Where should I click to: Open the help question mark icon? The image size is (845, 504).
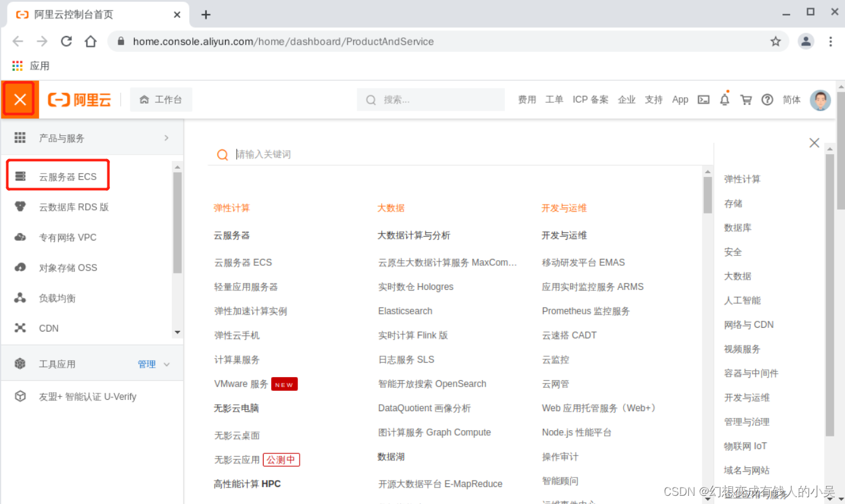point(767,100)
